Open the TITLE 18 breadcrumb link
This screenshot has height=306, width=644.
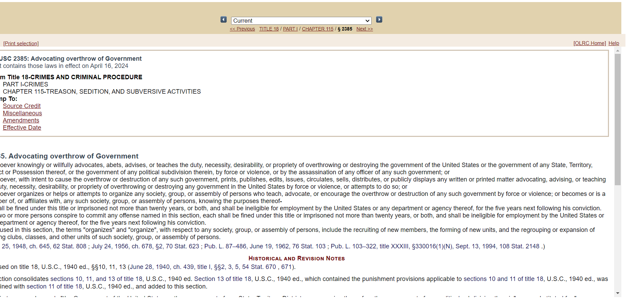point(269,29)
